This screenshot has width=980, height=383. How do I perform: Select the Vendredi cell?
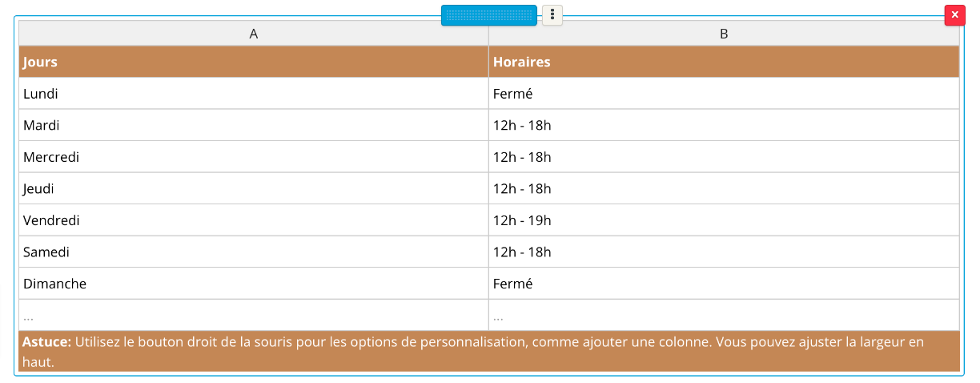(x=254, y=220)
